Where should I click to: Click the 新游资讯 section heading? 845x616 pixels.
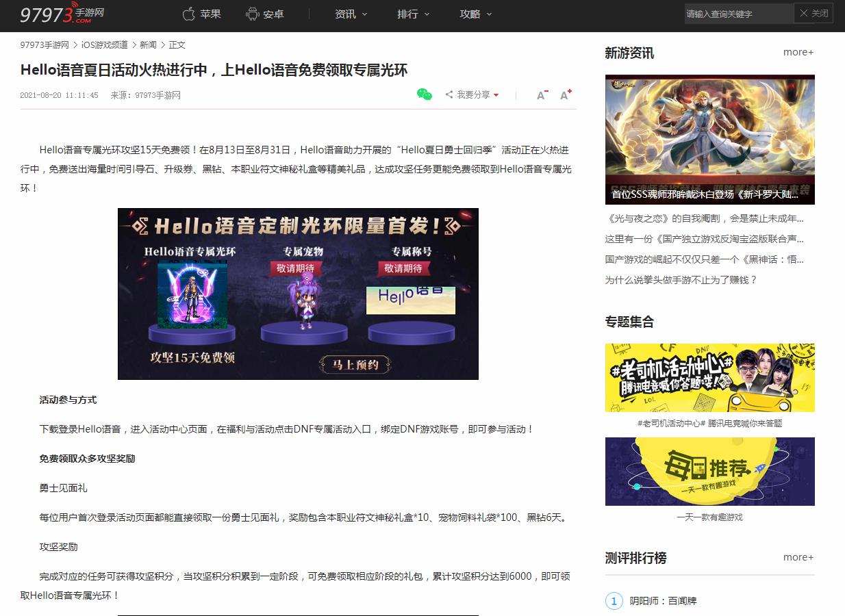(x=629, y=53)
